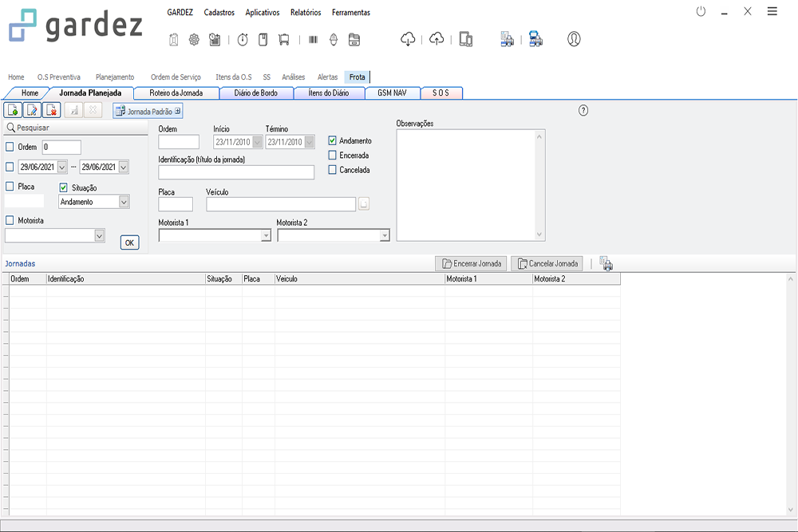Uncheck the Situação search checkbox
798x532 pixels.
[x=64, y=187]
